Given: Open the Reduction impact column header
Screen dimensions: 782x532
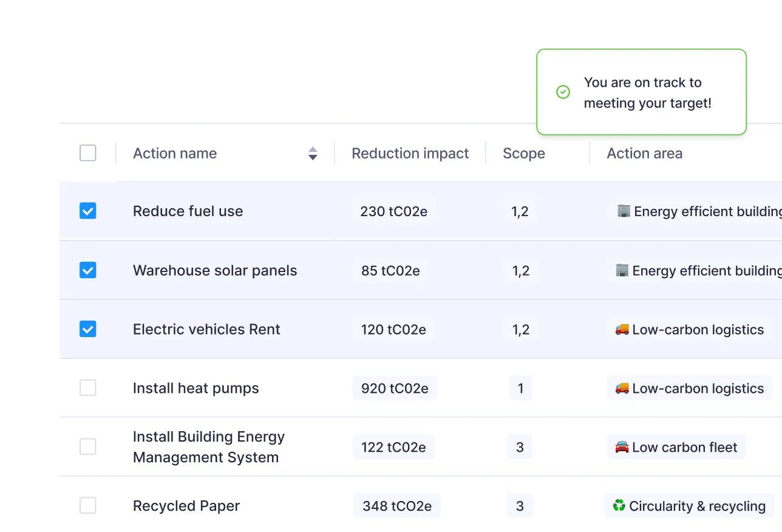Looking at the screenshot, I should (x=410, y=153).
